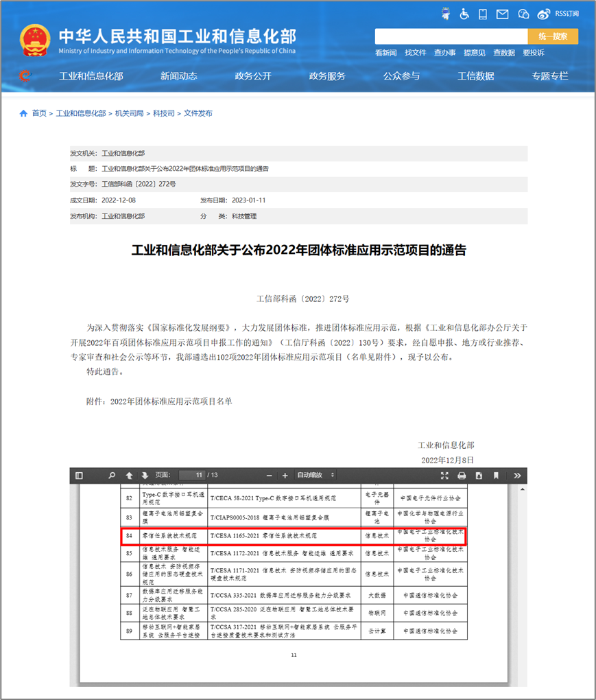
Task: Click the PDF page number field
Action: pyautogui.click(x=192, y=475)
